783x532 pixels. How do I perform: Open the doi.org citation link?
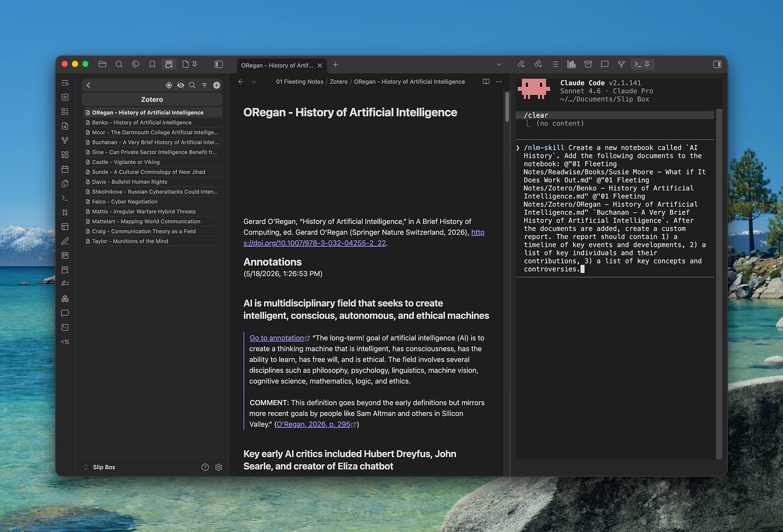(364, 238)
